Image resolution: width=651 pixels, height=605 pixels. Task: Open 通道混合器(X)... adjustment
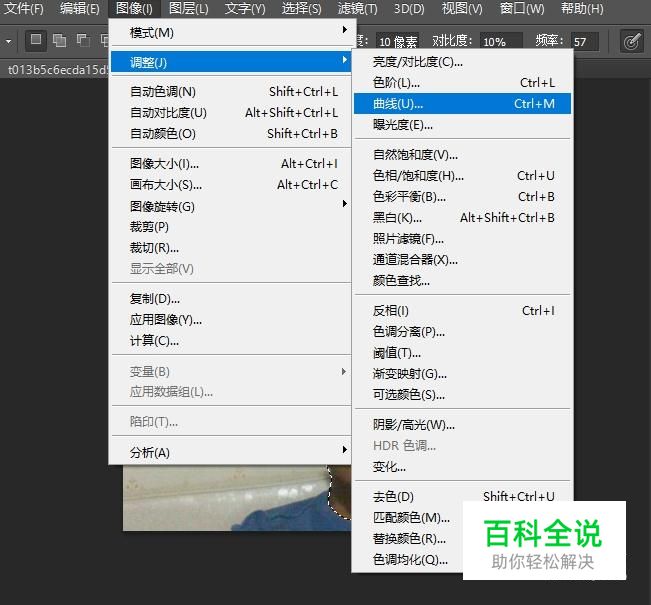462,260
